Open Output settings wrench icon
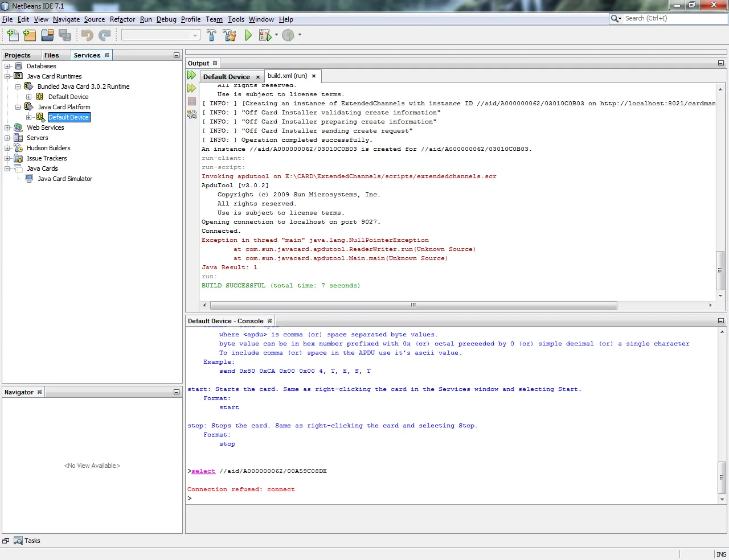This screenshot has width=729, height=560. tap(192, 114)
